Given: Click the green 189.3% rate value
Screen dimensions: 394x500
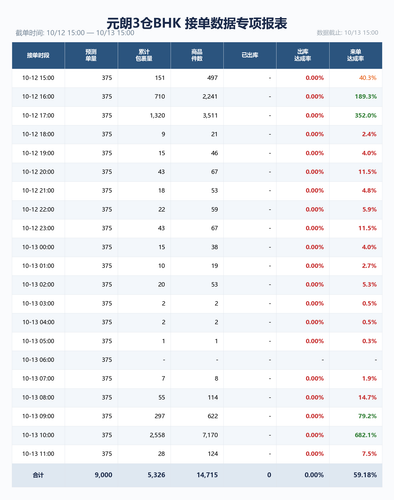Looking at the screenshot, I should [x=366, y=97].
